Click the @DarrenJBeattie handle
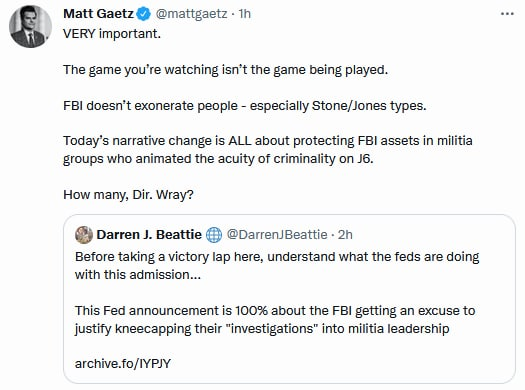This screenshot has width=525, height=390. point(277,235)
